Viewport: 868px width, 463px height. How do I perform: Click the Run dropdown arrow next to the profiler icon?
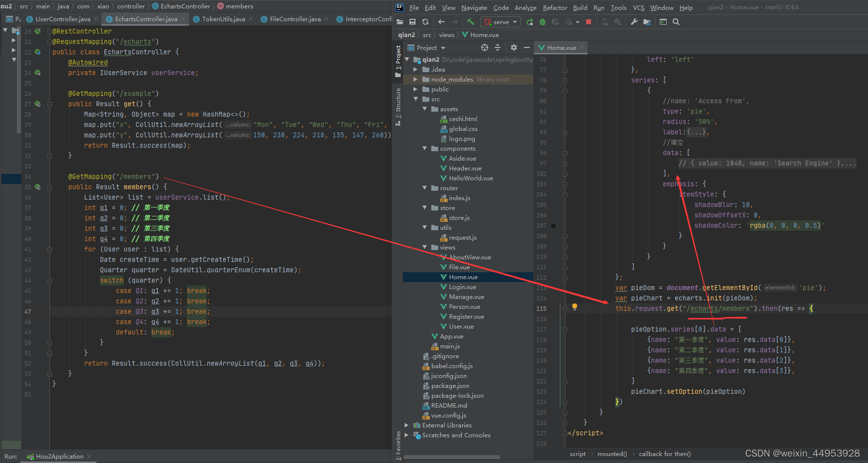click(x=578, y=22)
